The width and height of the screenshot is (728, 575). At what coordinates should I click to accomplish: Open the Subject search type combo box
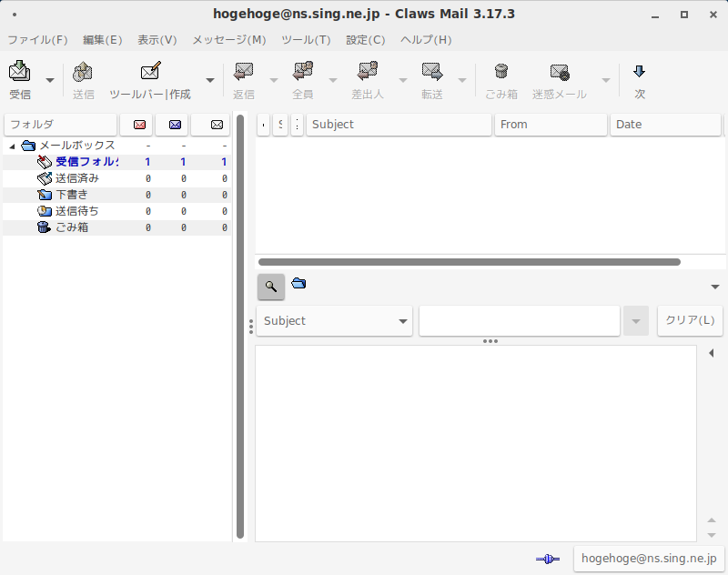(334, 320)
